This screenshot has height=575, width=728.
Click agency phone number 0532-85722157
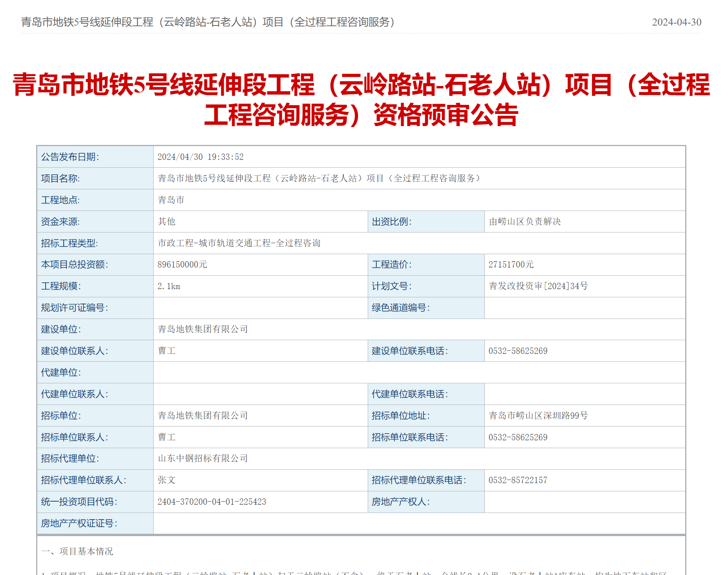(517, 480)
